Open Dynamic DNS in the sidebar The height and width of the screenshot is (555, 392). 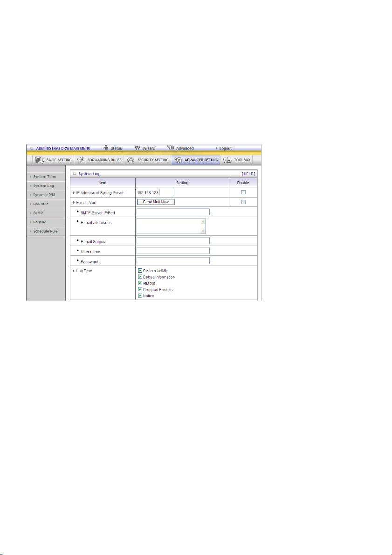click(45, 194)
